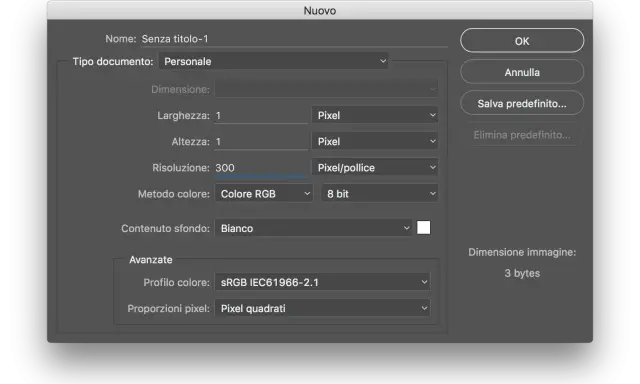Open the Contenuto sfondo dropdown
Image resolution: width=640 pixels, height=384 pixels.
coord(313,228)
